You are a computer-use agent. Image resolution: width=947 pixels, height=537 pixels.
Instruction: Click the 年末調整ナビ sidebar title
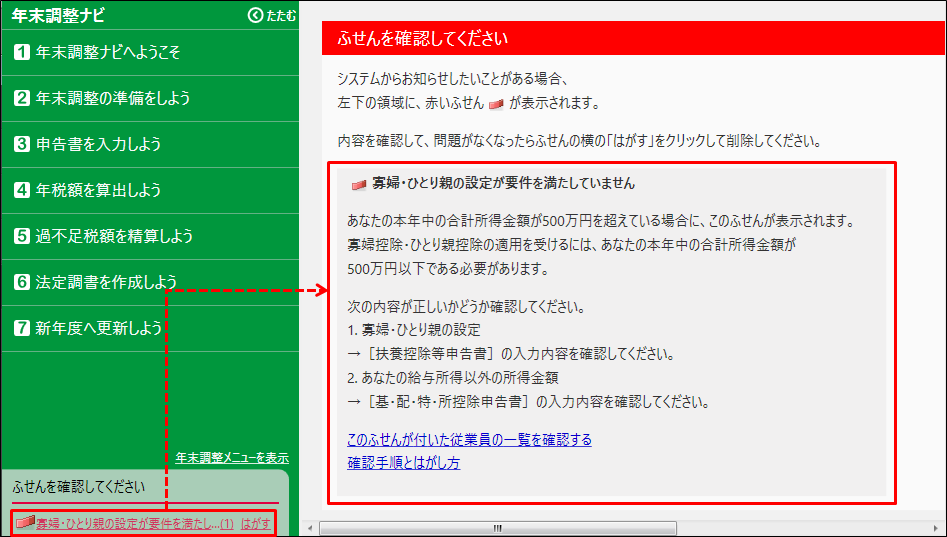coord(58,15)
